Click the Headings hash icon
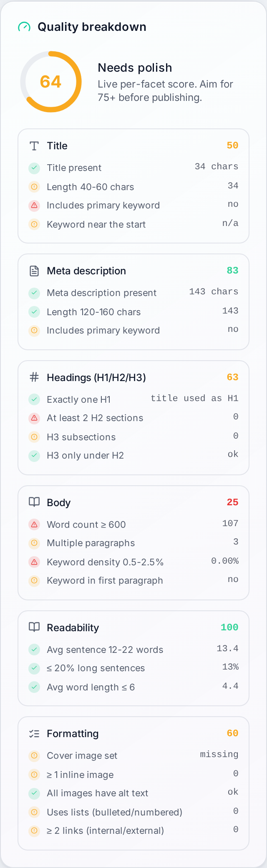Viewport: 267px width, 868px height. (x=34, y=377)
